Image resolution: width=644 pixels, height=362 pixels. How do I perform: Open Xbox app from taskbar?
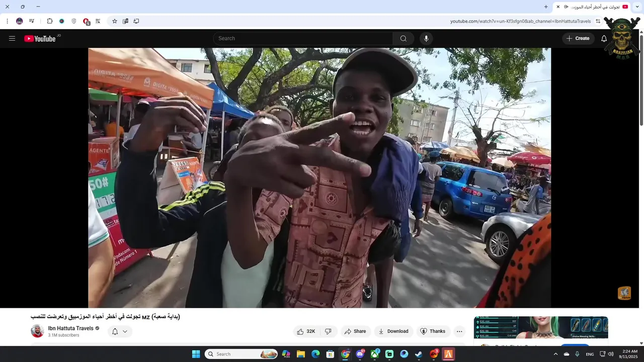pos(375,354)
